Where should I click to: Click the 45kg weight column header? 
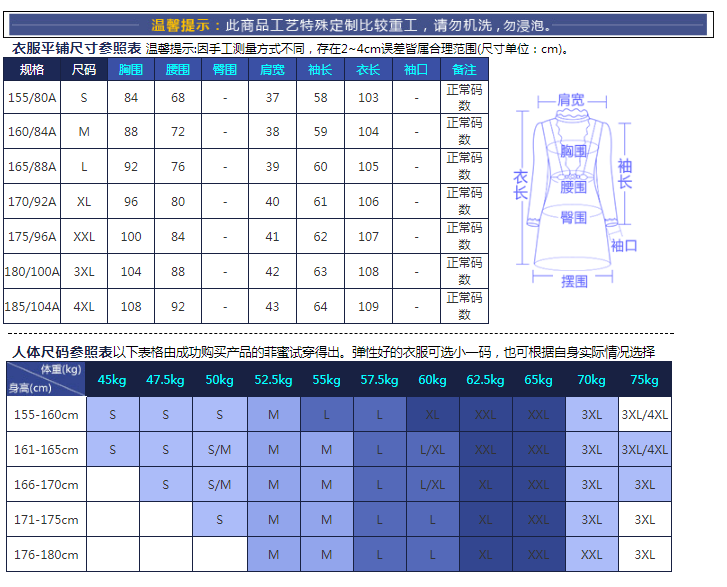point(112,380)
